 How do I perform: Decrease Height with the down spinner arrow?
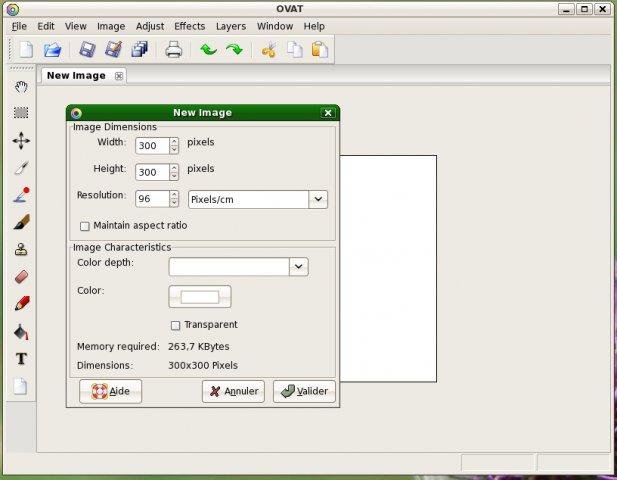click(174, 176)
